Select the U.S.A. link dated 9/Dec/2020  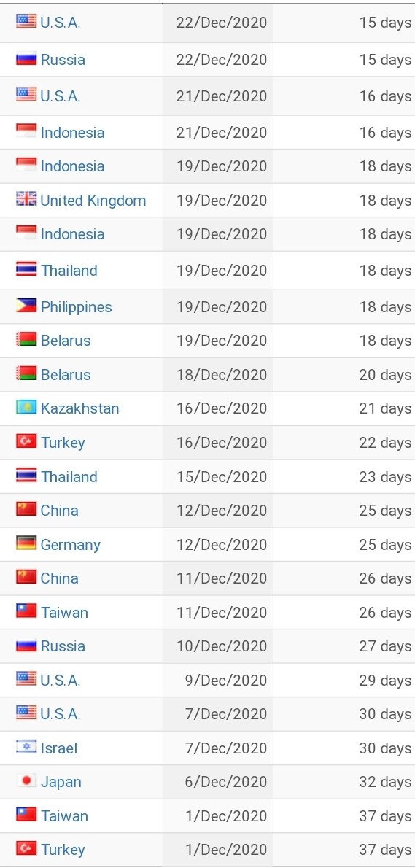(x=61, y=681)
